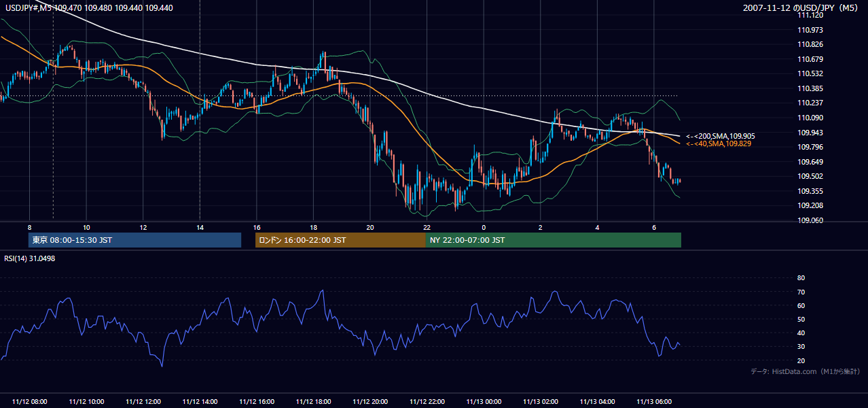Click the 11/12 18:00 time axis label
868x408 pixels.
(x=314, y=402)
